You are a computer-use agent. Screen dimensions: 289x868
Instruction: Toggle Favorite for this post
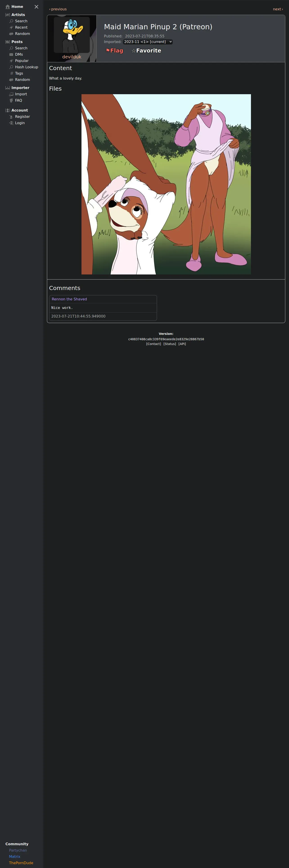tap(146, 50)
